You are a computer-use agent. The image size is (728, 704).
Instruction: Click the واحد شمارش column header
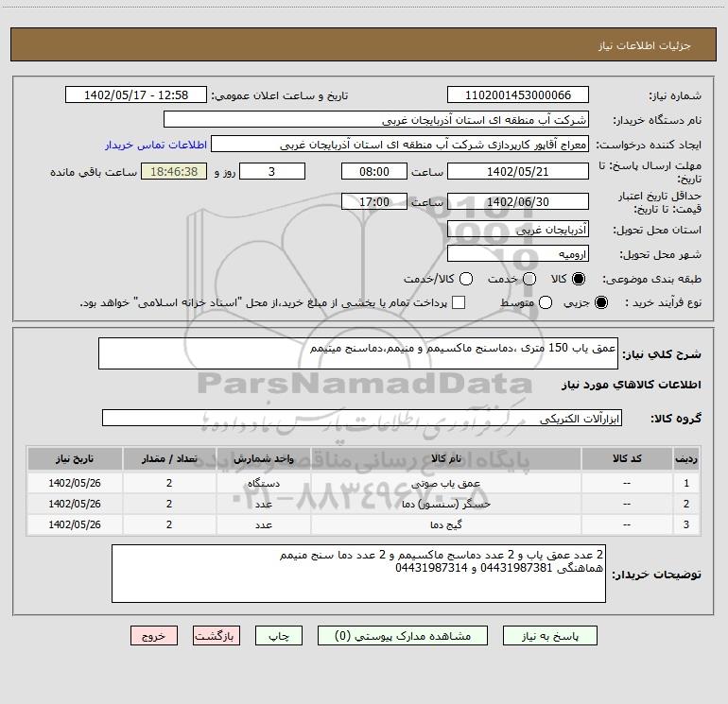click(x=263, y=458)
